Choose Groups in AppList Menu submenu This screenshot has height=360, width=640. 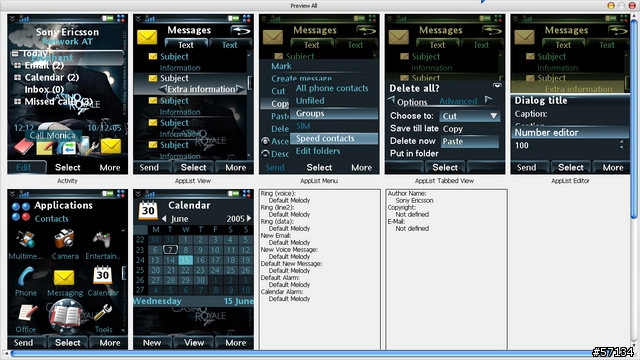[334, 113]
